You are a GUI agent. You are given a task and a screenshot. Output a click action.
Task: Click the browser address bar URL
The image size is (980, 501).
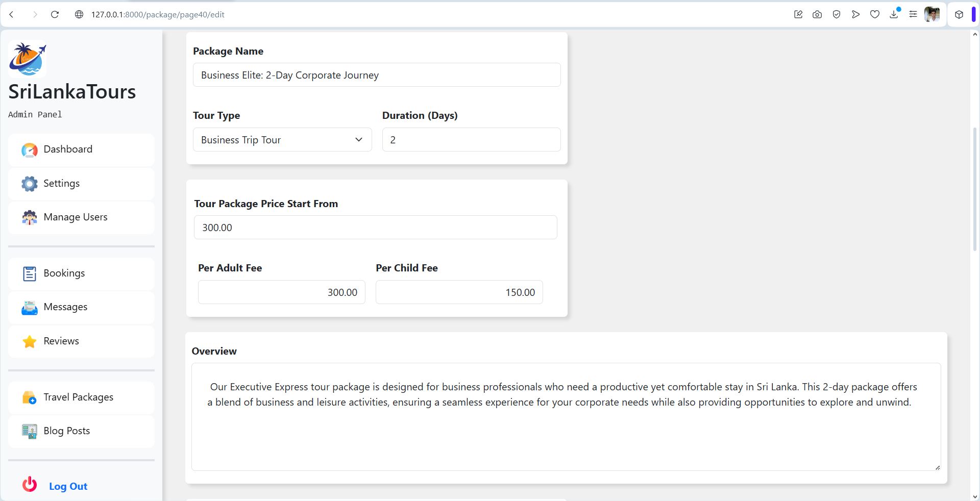[x=158, y=14]
